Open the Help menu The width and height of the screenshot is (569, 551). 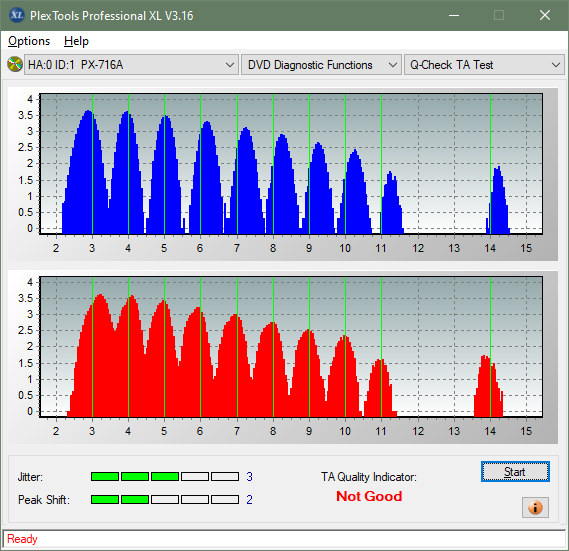(x=76, y=41)
